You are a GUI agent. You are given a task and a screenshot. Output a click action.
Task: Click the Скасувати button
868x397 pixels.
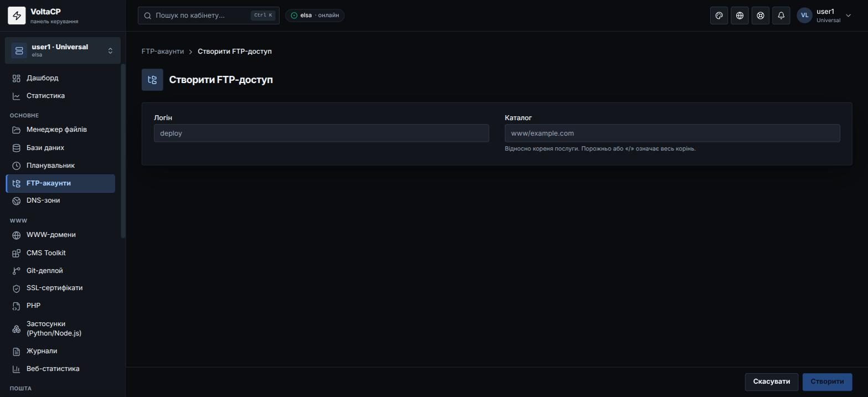[x=772, y=381]
